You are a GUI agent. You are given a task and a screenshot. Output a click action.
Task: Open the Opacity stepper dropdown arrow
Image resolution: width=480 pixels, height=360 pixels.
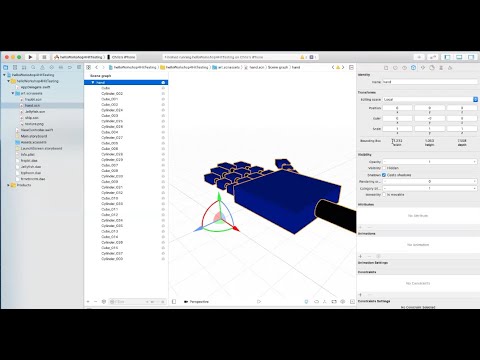tap(475, 162)
